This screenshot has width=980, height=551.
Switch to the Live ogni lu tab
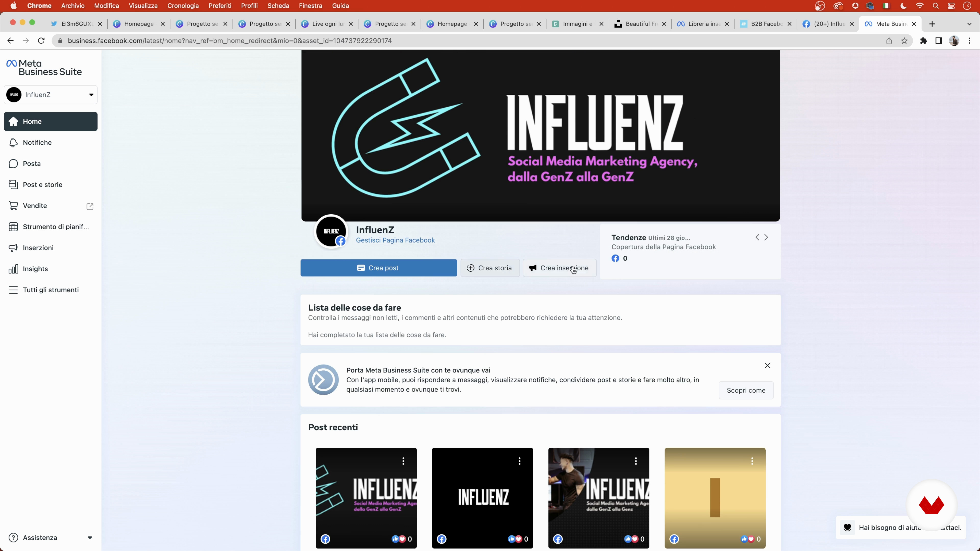point(326,24)
